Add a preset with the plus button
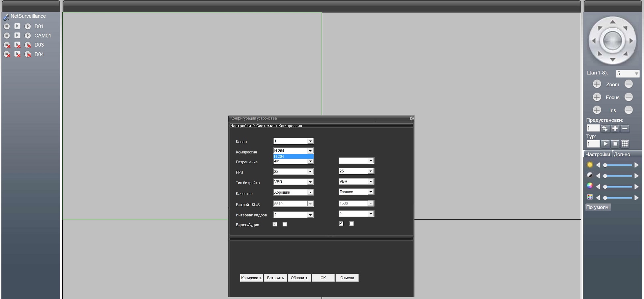 click(x=615, y=128)
